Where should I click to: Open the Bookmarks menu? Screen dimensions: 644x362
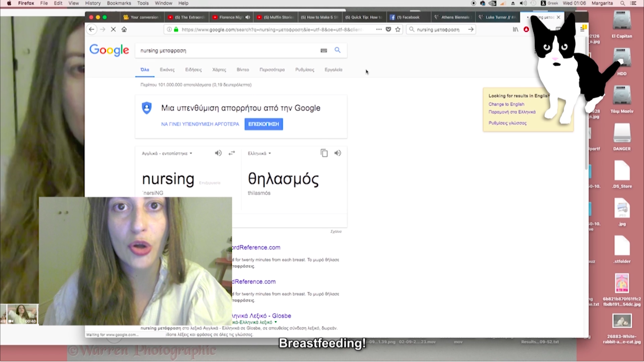click(x=119, y=3)
